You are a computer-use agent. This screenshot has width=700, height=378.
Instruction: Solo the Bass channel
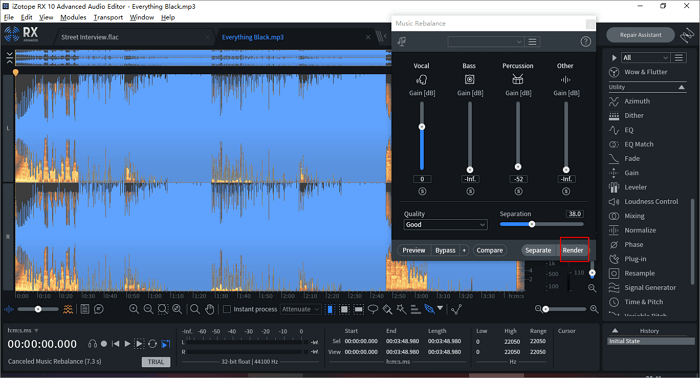click(470, 191)
